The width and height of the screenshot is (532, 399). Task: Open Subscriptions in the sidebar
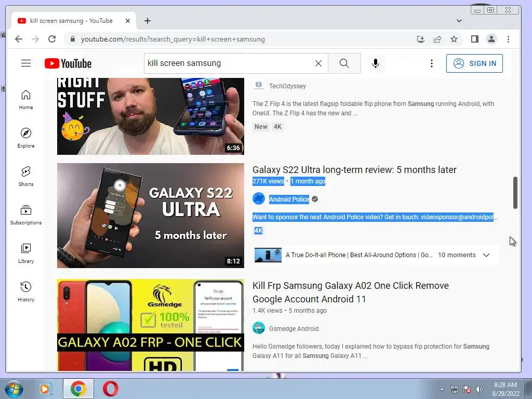click(26, 215)
